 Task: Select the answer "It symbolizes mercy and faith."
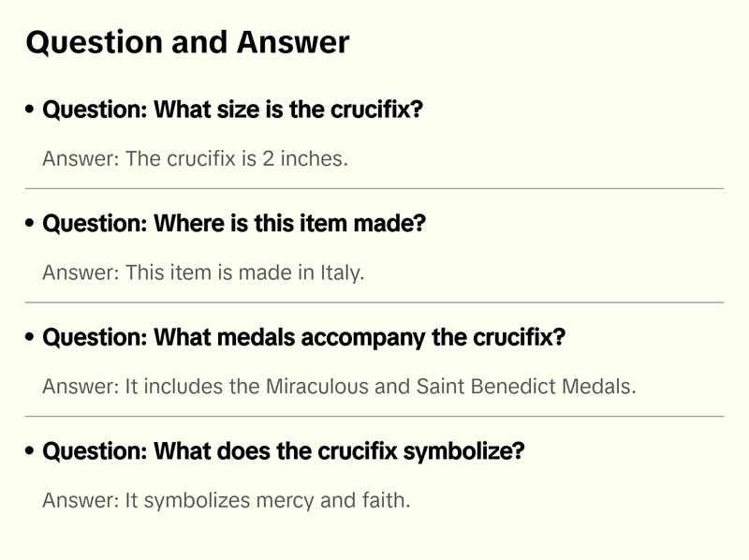226,500
